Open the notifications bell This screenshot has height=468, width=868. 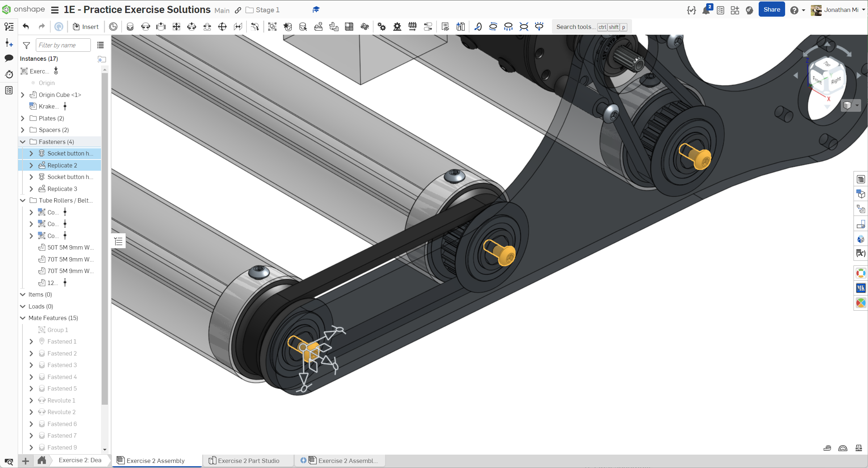pyautogui.click(x=706, y=10)
